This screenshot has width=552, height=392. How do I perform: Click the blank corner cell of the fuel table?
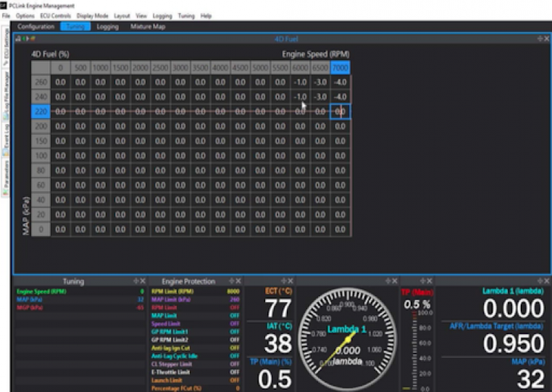(x=41, y=67)
